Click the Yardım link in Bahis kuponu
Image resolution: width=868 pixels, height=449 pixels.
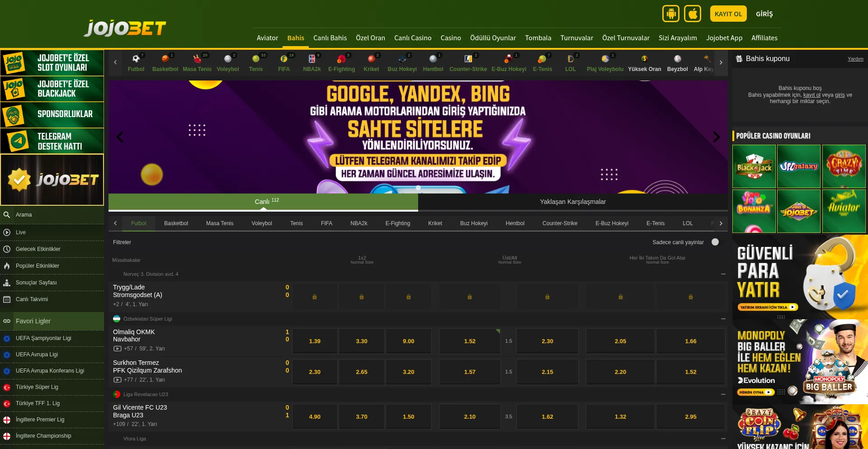point(855,59)
